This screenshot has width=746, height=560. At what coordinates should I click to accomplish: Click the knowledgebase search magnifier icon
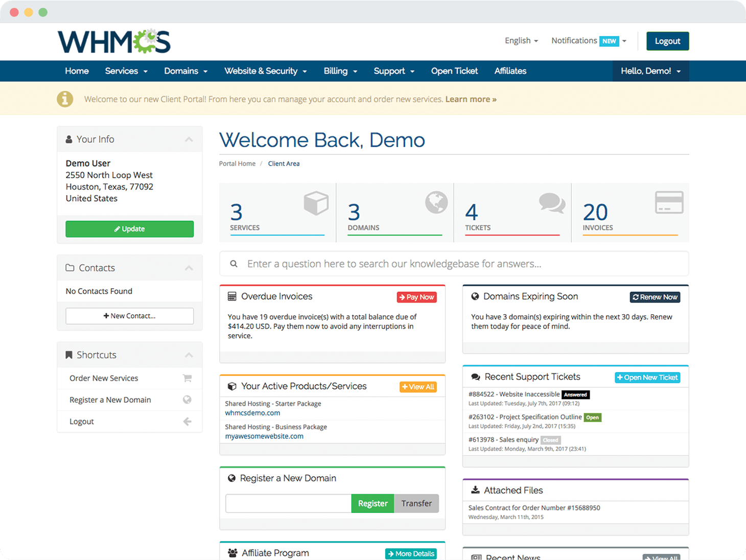pos(234,264)
